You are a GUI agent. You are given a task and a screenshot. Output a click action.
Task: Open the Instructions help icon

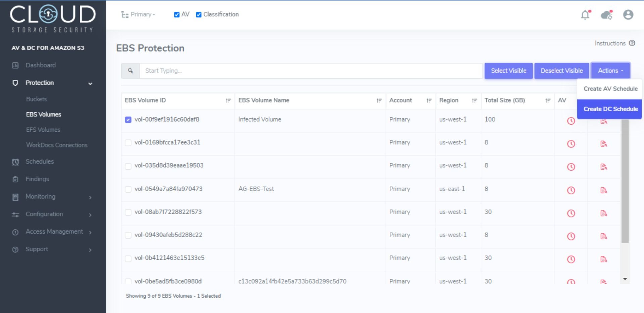pos(633,43)
